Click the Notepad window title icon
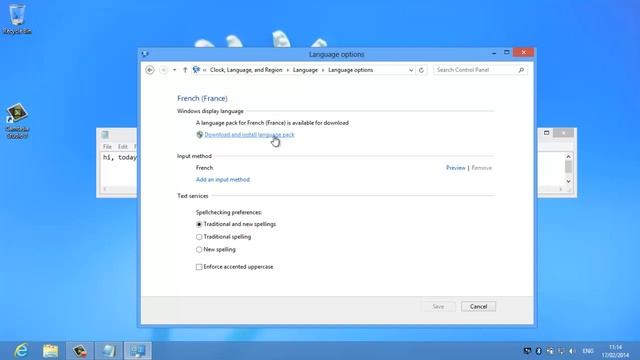Viewport: 640px width, 360px height. [105, 134]
